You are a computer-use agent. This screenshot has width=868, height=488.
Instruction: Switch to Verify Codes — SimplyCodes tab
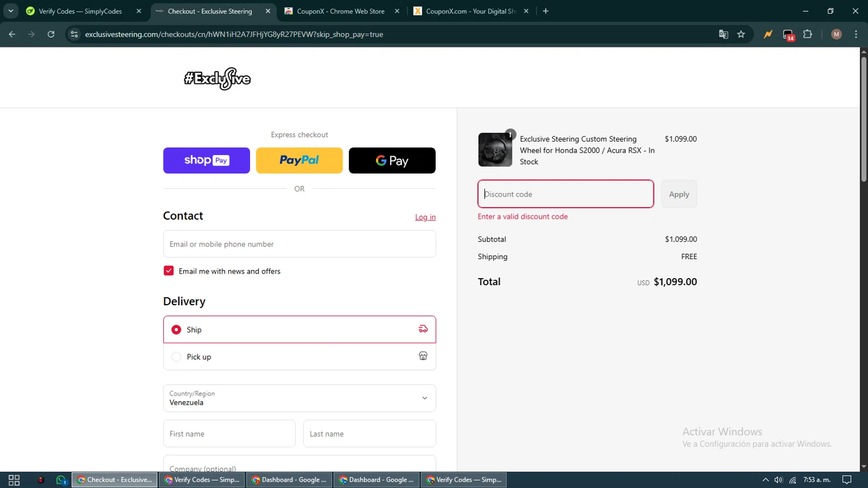[80, 11]
